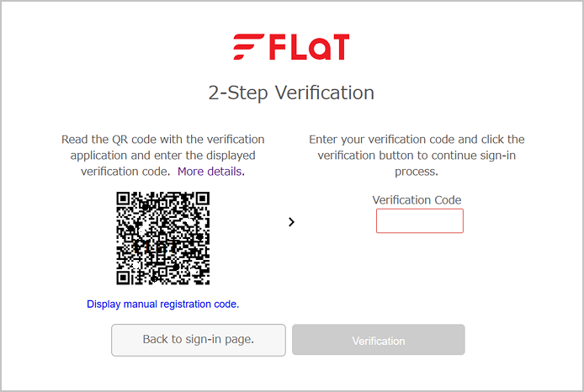Image resolution: width=584 pixels, height=392 pixels.
Task: Click the Verification Code label
Action: pos(417,200)
